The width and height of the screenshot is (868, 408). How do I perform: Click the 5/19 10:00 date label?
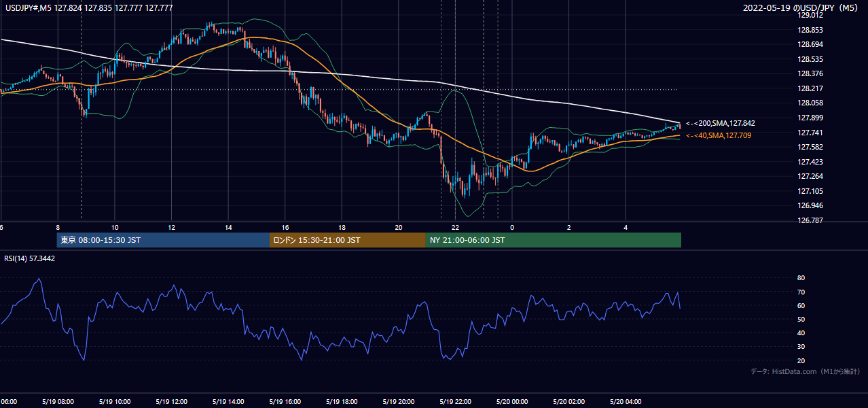115,401
